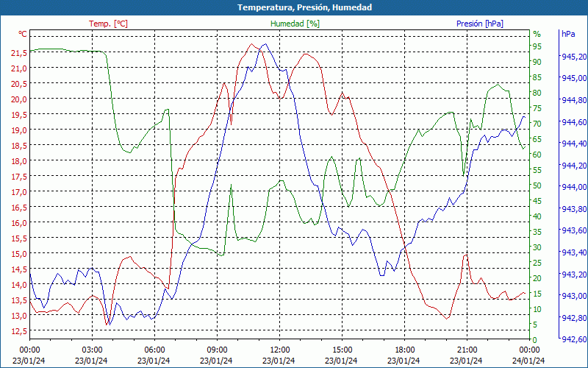Click "945,20" on the pressure axis
The image size is (588, 368).
click(x=574, y=57)
